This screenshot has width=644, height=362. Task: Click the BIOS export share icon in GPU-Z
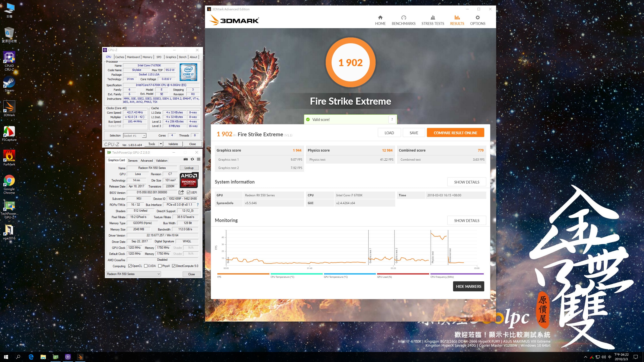coord(181,192)
